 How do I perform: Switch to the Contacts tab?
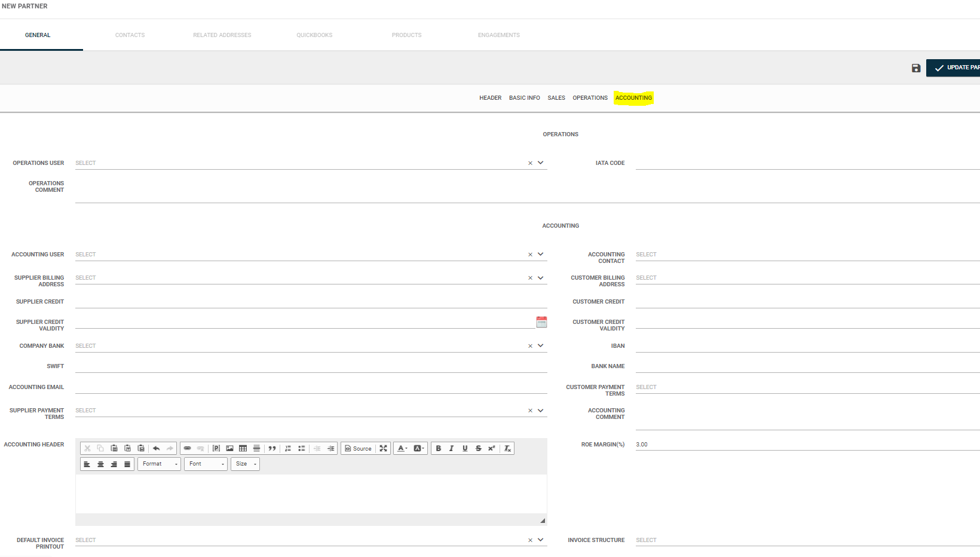pyautogui.click(x=130, y=35)
